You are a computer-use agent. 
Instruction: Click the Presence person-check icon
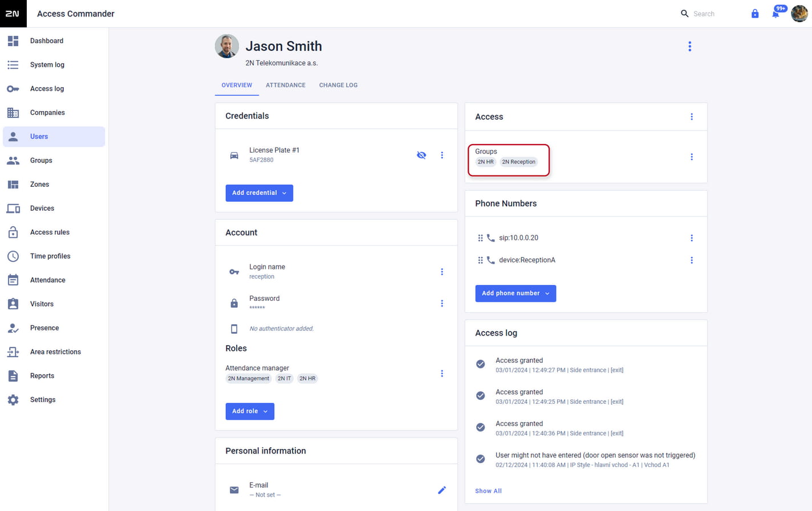[x=13, y=328]
